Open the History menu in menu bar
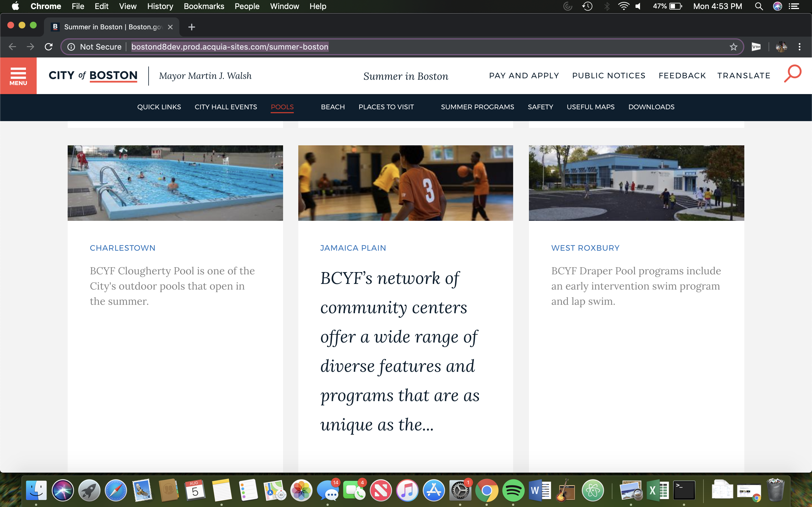 pyautogui.click(x=160, y=6)
